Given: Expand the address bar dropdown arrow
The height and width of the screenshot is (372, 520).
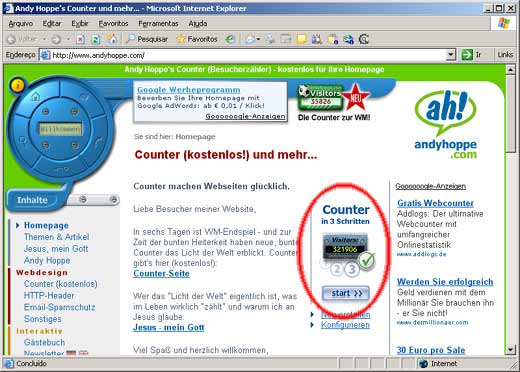Looking at the screenshot, I should point(451,55).
